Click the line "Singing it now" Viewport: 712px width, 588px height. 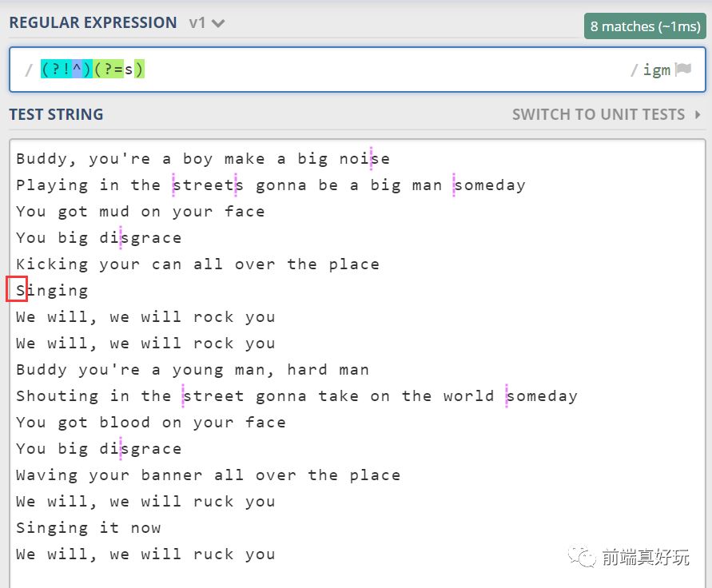pyautogui.click(x=89, y=527)
